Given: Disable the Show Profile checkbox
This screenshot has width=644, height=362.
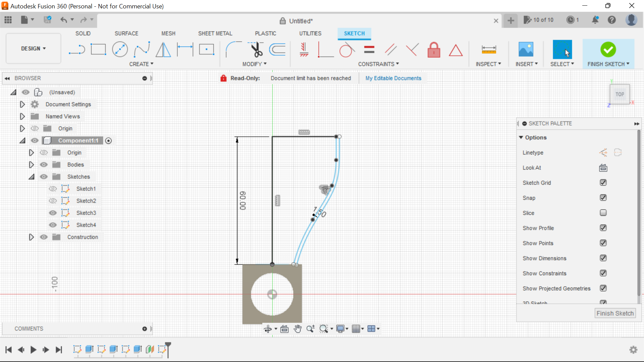Looking at the screenshot, I should coord(603,228).
